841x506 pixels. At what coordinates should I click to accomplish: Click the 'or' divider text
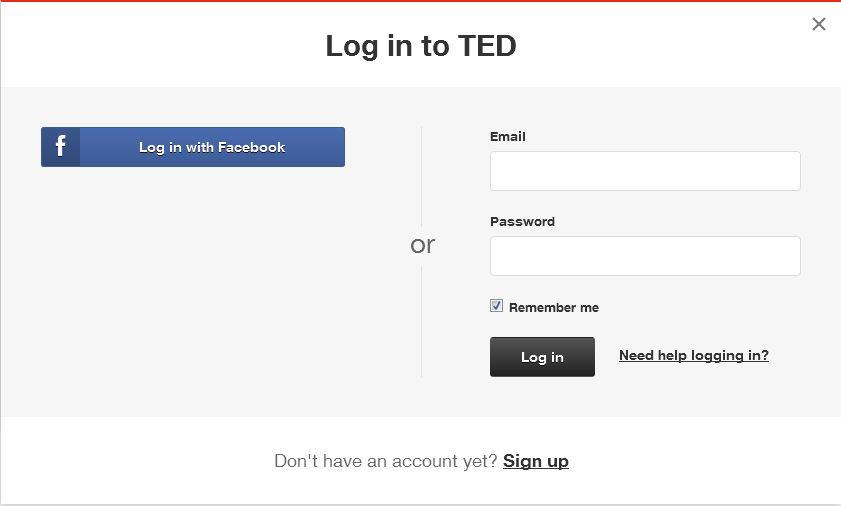point(422,245)
